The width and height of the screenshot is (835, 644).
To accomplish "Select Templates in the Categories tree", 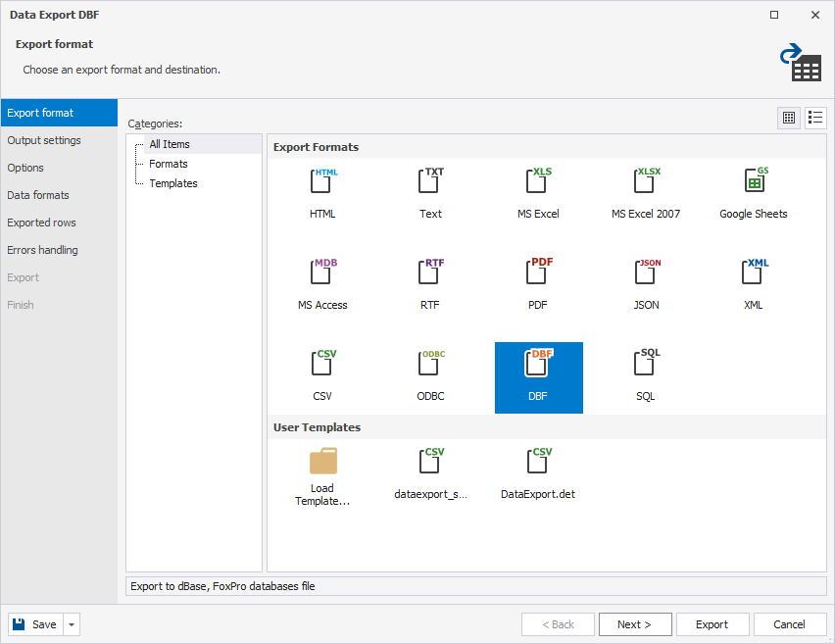I will point(173,183).
